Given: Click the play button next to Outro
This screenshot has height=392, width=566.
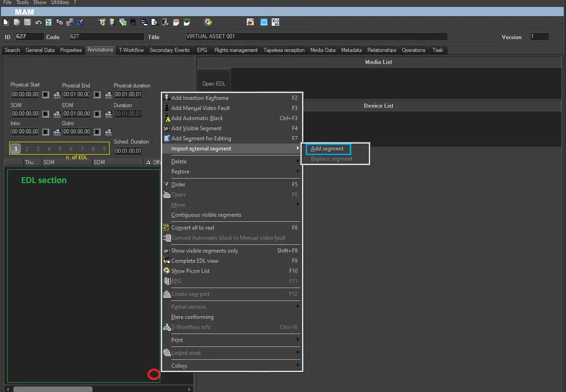Looking at the screenshot, I should (x=97, y=132).
